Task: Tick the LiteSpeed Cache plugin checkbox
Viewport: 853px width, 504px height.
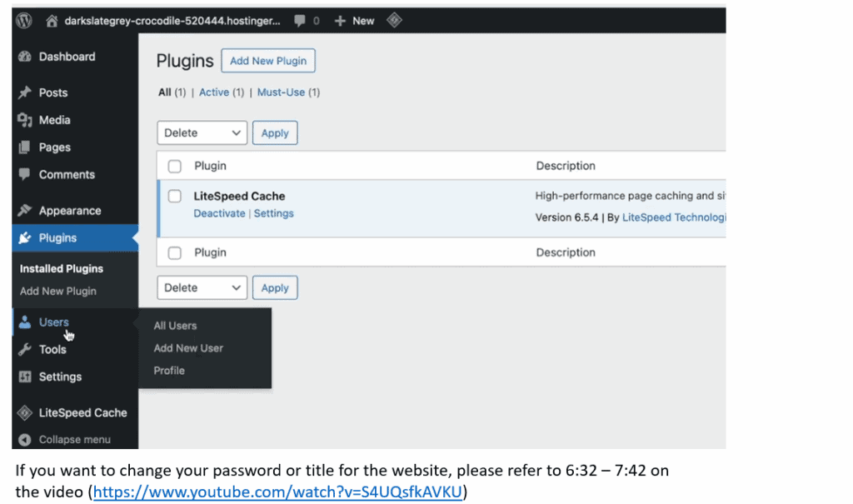Action: pyautogui.click(x=175, y=196)
